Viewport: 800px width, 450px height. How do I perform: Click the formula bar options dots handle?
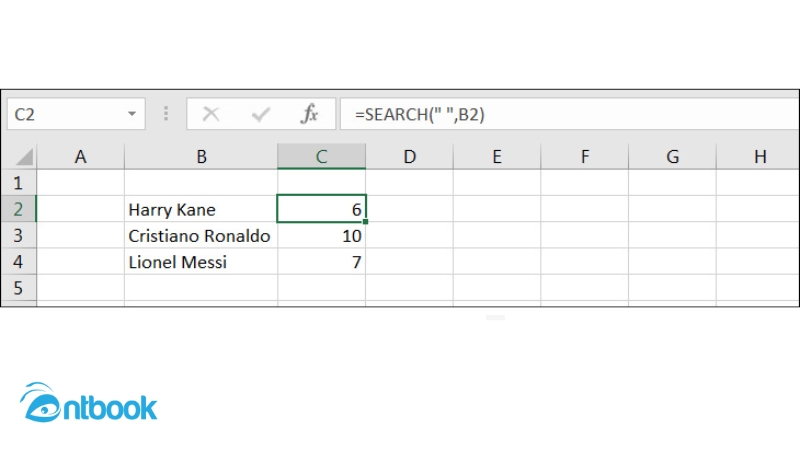166,113
